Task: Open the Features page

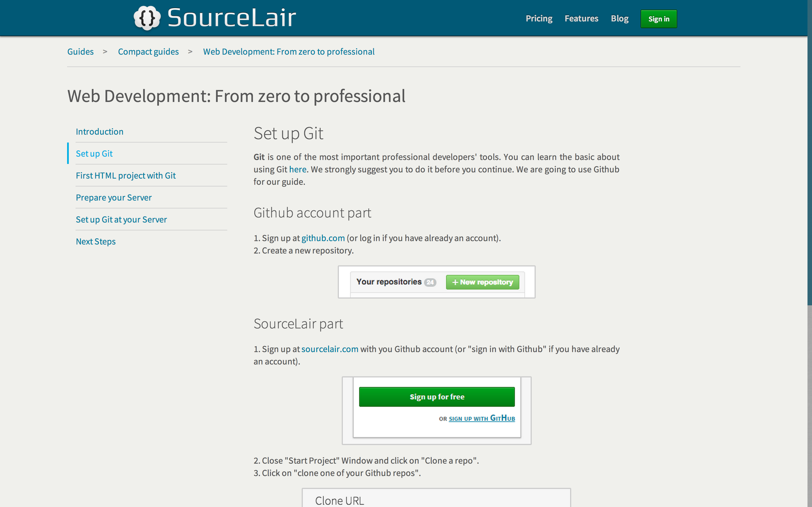Action: tap(581, 18)
